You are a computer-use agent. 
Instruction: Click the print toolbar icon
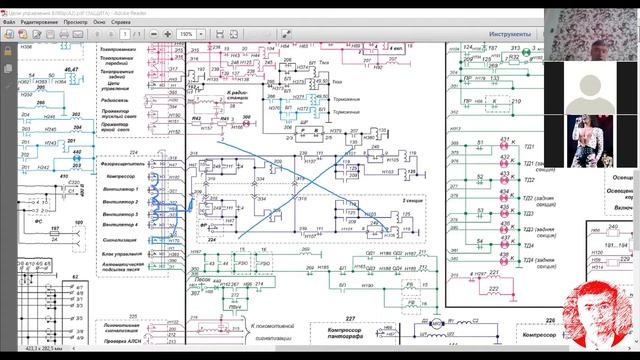coord(64,34)
